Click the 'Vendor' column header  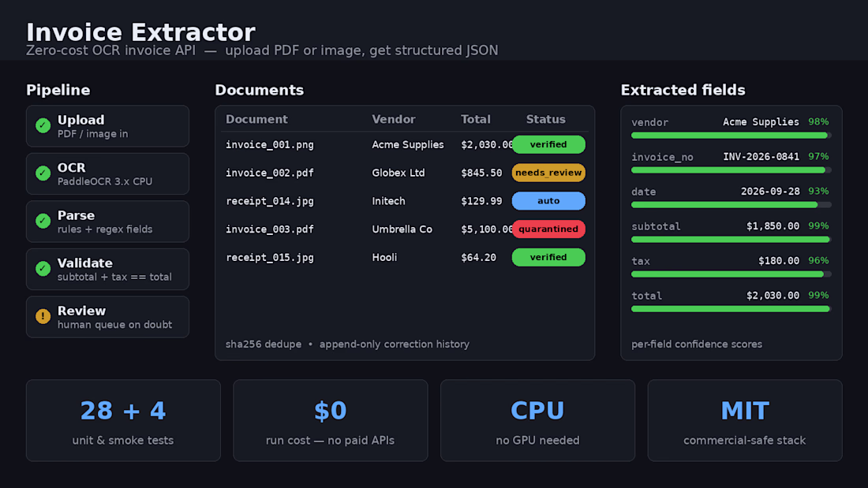(x=394, y=120)
